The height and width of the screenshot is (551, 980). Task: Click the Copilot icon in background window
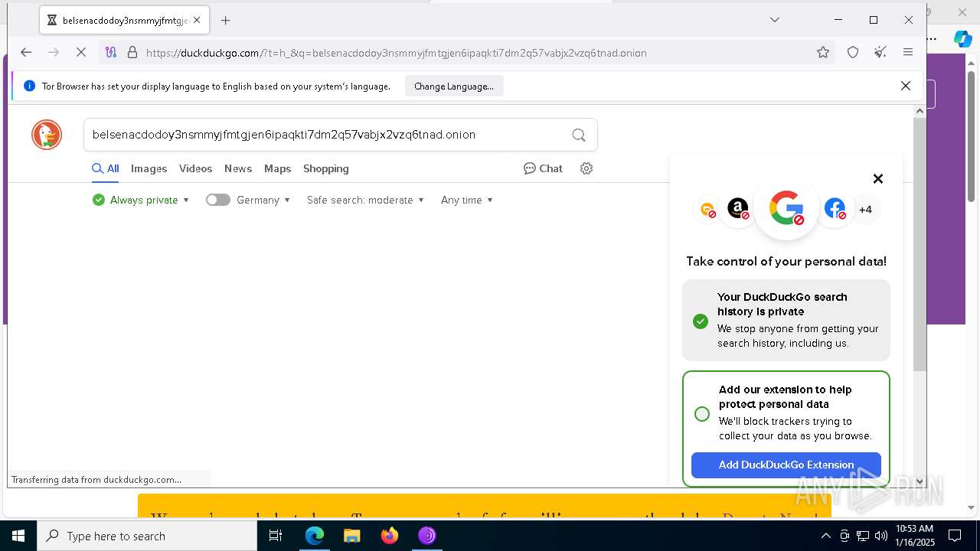pos(962,38)
